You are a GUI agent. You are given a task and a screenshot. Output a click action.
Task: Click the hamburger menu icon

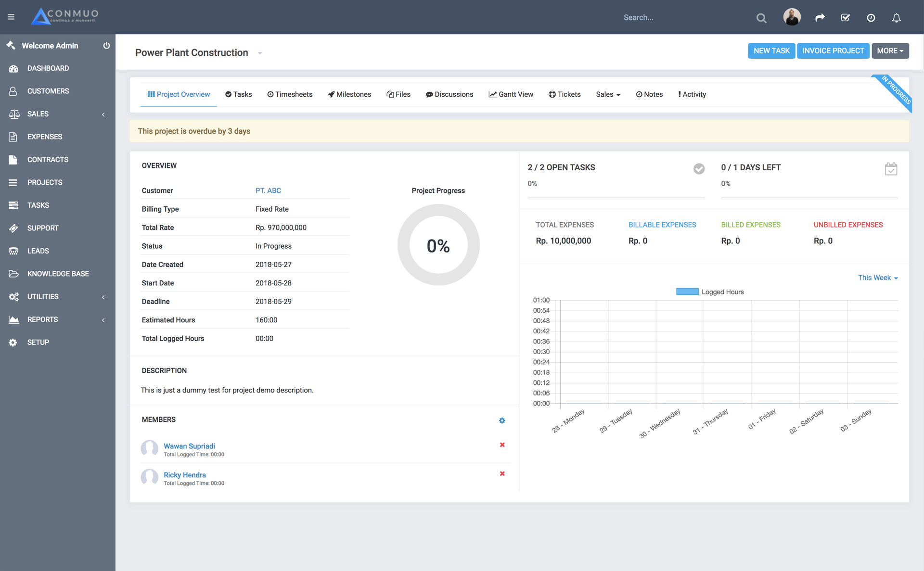11,17
